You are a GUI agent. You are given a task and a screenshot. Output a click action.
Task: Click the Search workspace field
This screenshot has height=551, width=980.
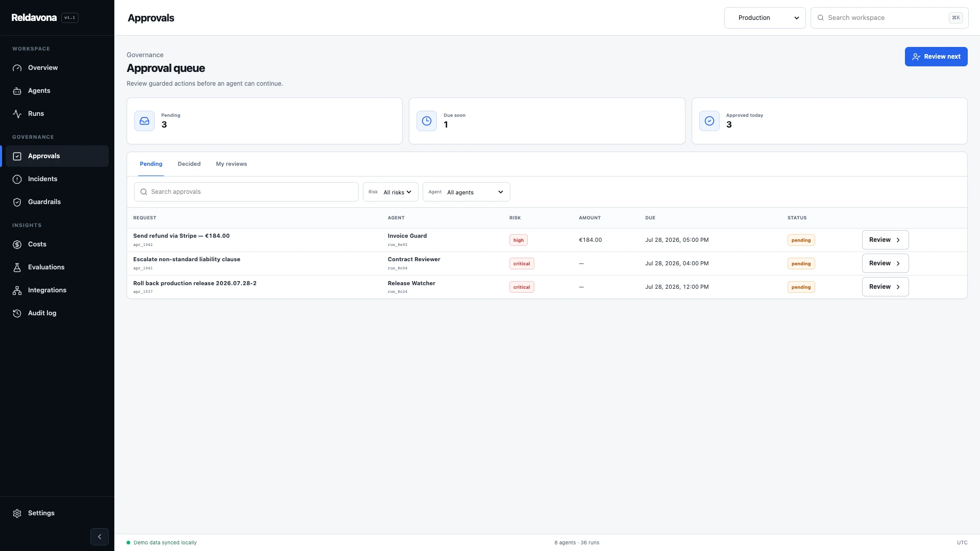[x=889, y=18]
